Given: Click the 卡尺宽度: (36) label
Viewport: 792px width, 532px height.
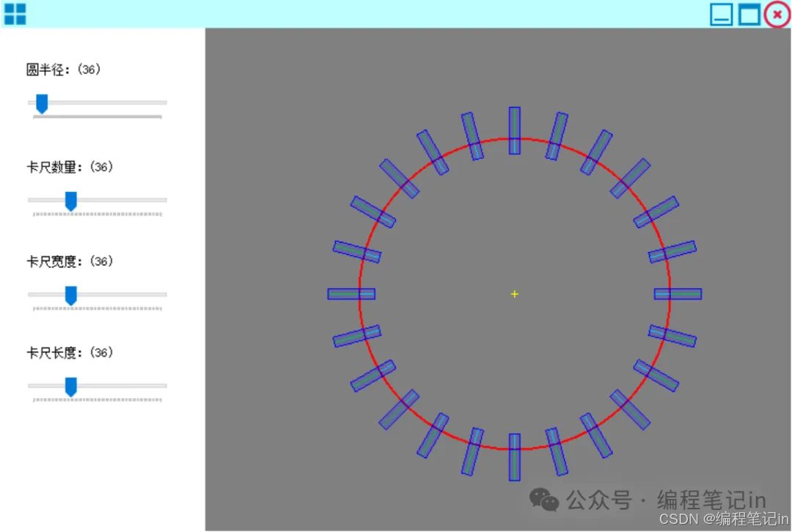Looking at the screenshot, I should click(70, 262).
